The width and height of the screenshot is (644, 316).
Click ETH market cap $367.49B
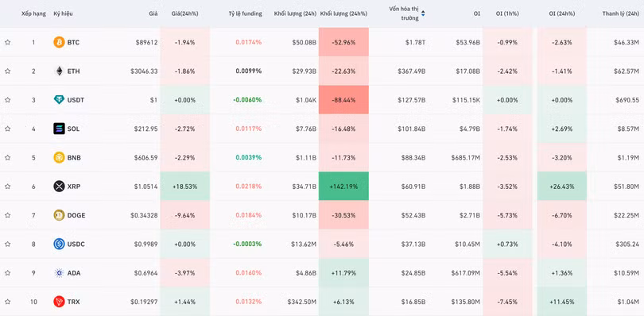[412, 71]
